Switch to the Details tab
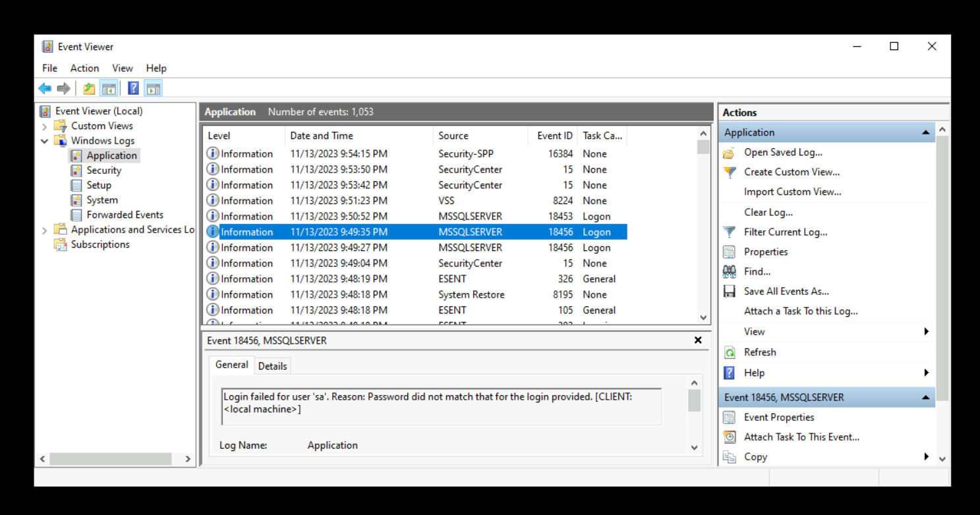Image resolution: width=980 pixels, height=515 pixels. point(272,366)
